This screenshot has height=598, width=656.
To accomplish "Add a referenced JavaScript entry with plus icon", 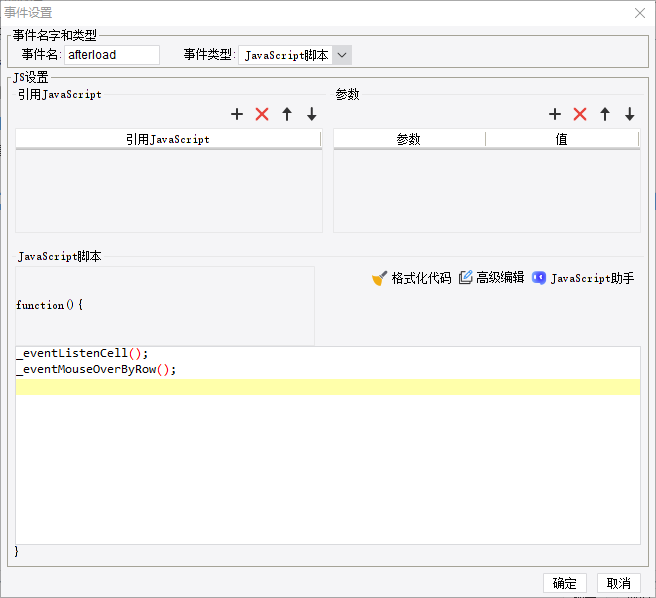I will tap(237, 114).
